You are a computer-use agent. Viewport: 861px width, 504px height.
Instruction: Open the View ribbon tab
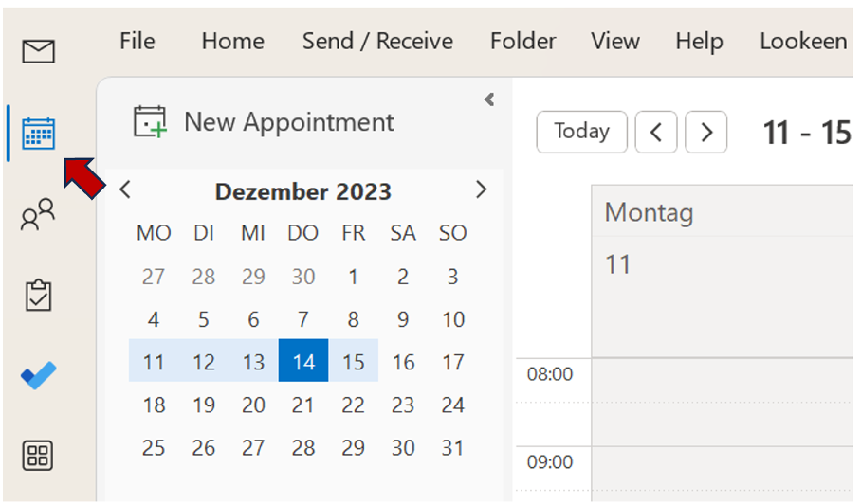(x=615, y=42)
